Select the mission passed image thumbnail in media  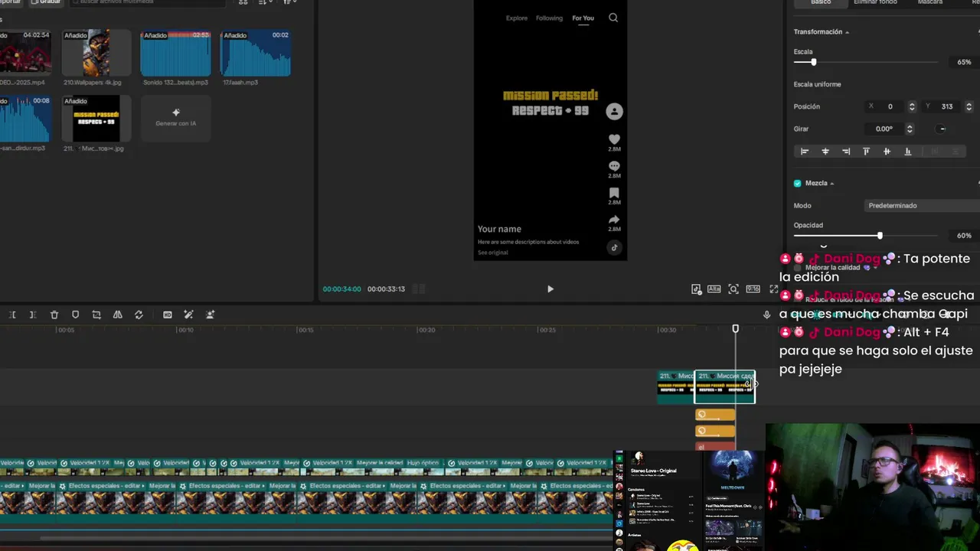tap(96, 119)
